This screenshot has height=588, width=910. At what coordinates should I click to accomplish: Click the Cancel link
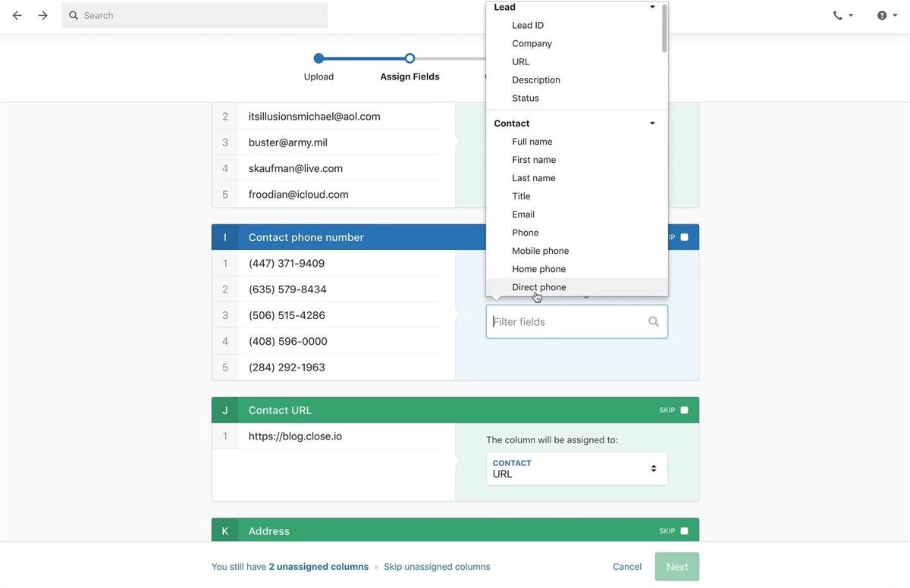click(627, 567)
